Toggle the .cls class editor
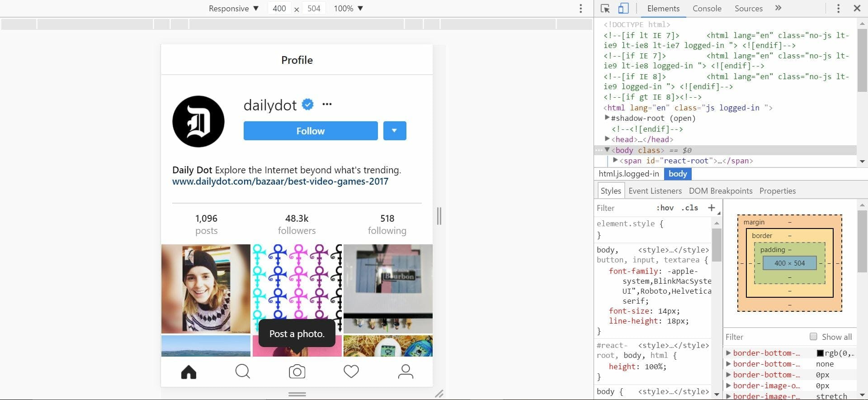The width and height of the screenshot is (868, 400). coord(690,208)
